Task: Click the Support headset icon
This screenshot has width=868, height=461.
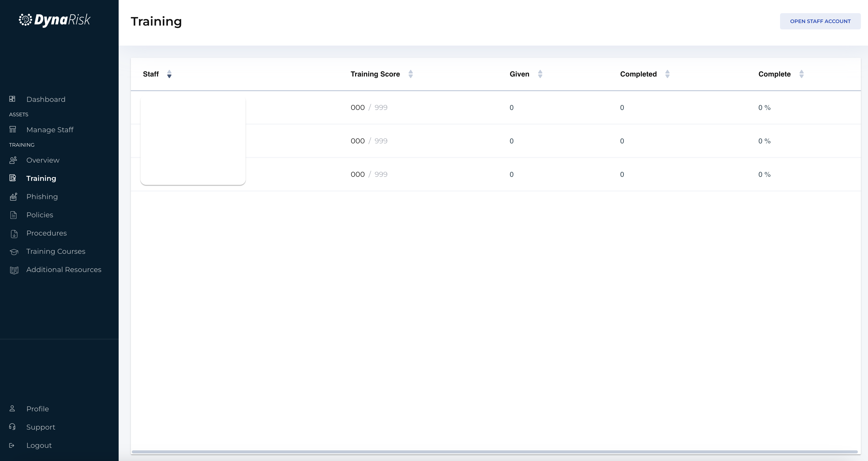Action: pos(12,427)
